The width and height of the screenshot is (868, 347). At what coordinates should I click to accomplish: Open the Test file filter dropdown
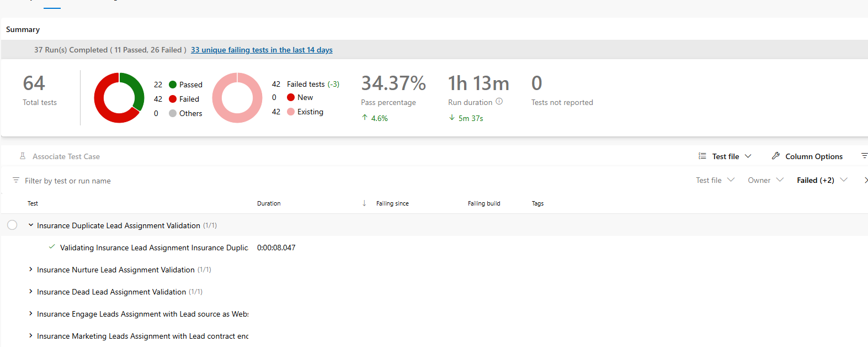715,180
